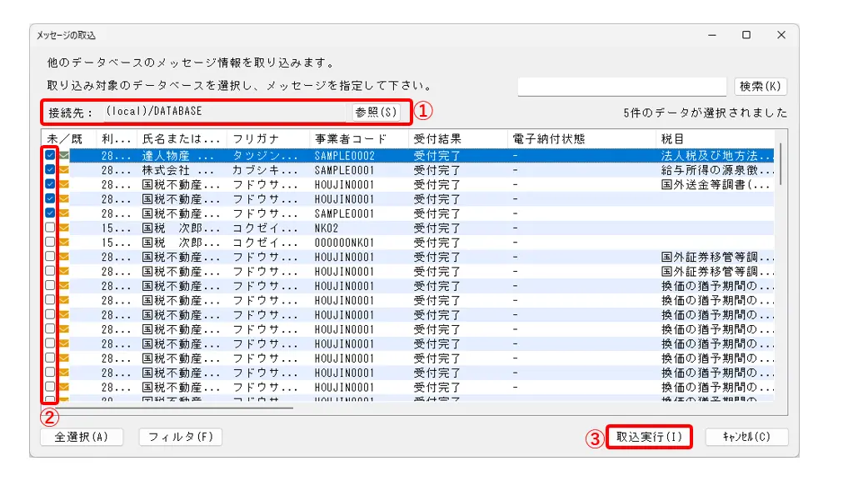
Task: Maximize the メッセージの取込 window
Action: click(746, 35)
